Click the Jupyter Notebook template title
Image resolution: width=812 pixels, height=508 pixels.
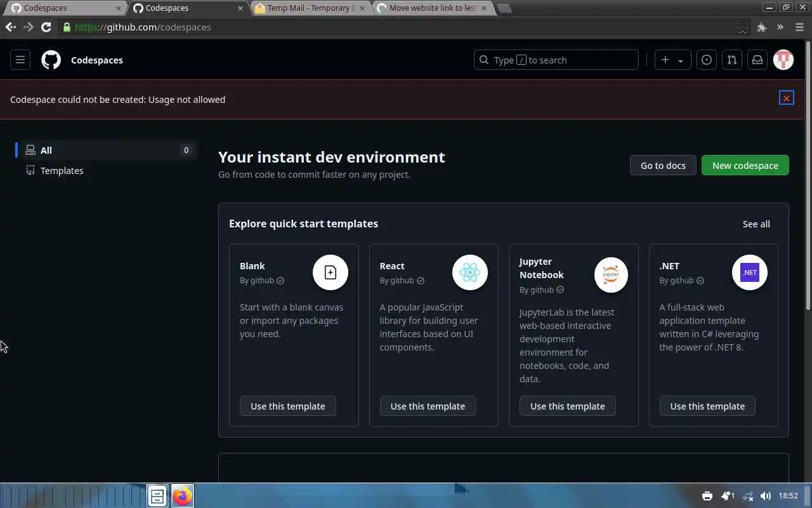[542, 268]
